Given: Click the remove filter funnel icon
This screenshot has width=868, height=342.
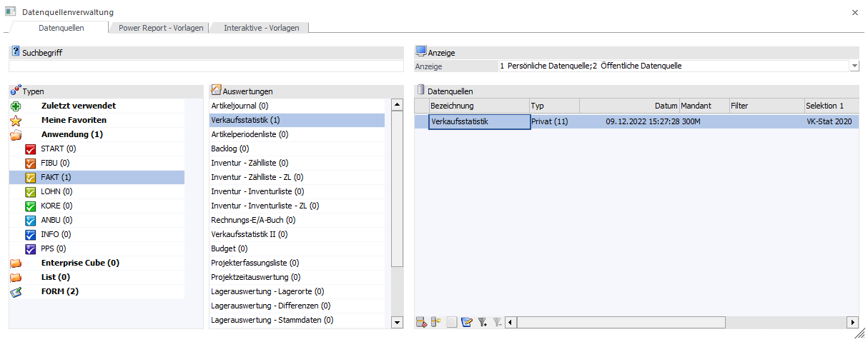Looking at the screenshot, I should [x=498, y=322].
